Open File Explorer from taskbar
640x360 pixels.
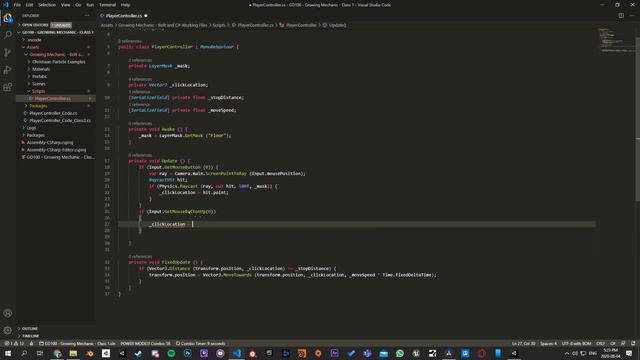click(73, 353)
